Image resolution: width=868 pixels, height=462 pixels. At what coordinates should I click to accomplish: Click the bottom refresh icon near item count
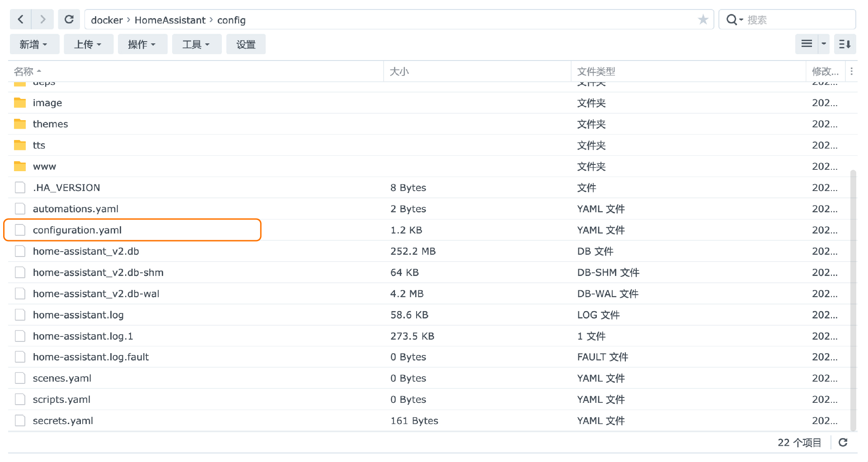[843, 443]
